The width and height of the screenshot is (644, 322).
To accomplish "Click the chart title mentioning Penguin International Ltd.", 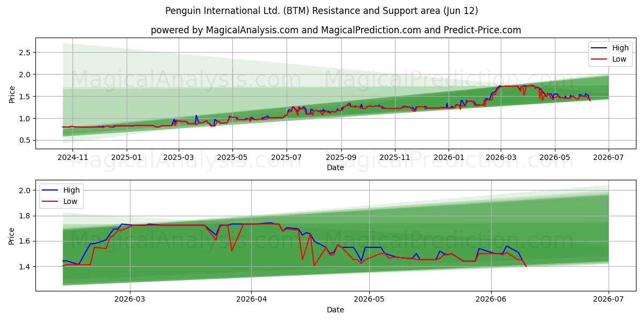I will [321, 11].
